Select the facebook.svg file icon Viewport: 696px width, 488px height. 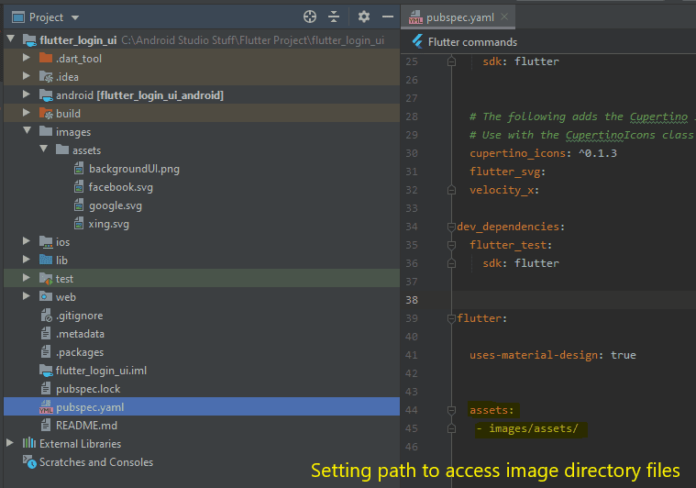click(x=79, y=187)
